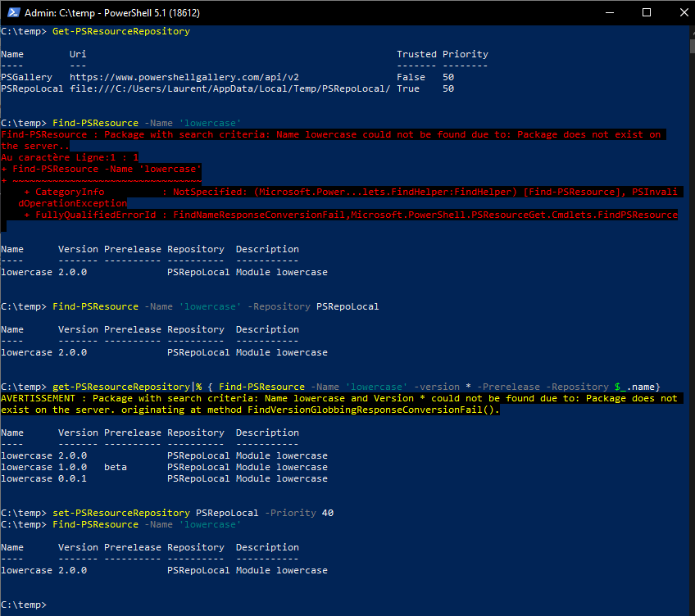Maximize the PowerShell window
This screenshot has height=616, width=695.
click(x=647, y=12)
